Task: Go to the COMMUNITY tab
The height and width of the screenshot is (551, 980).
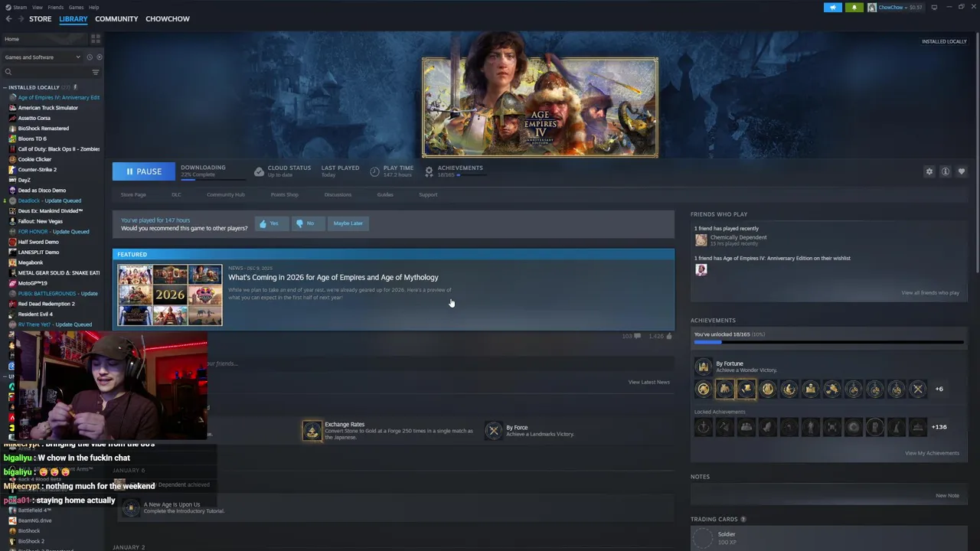Action: (116, 19)
